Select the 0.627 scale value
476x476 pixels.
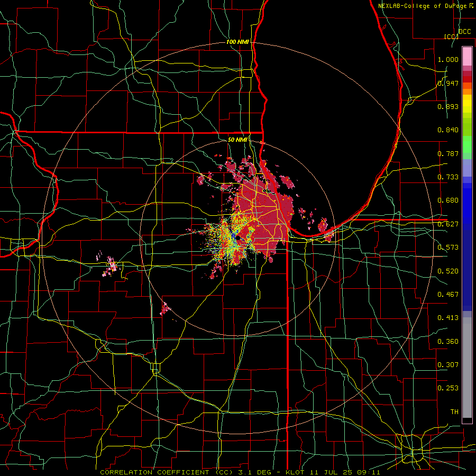(x=448, y=224)
